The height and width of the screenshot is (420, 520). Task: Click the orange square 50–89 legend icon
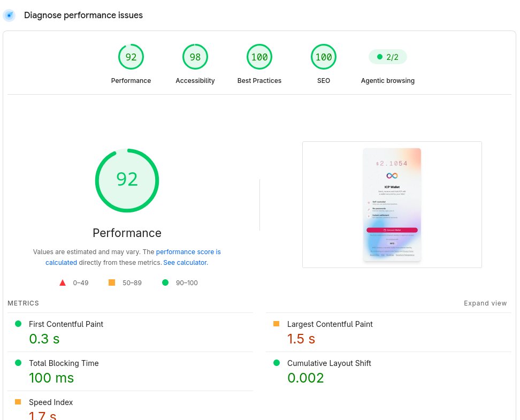(x=112, y=282)
